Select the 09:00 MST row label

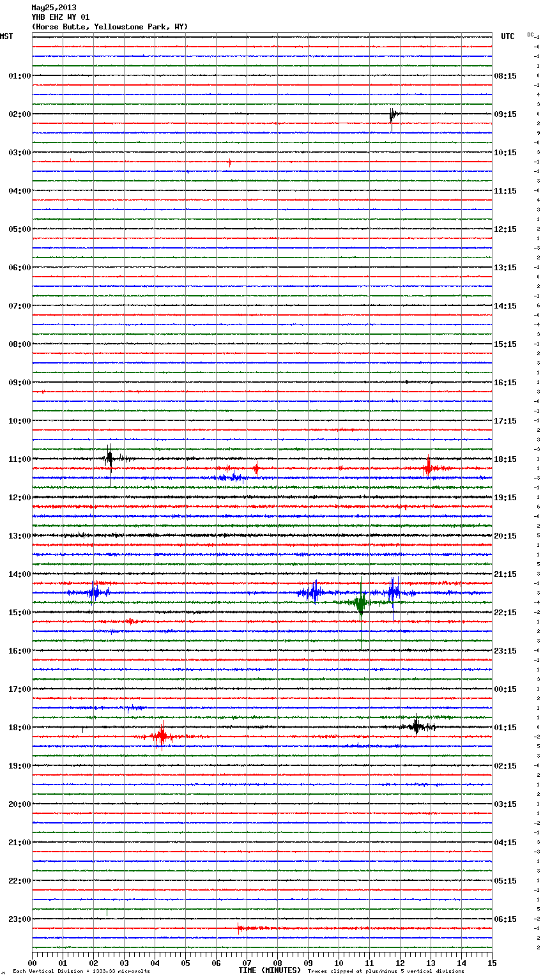[20, 383]
